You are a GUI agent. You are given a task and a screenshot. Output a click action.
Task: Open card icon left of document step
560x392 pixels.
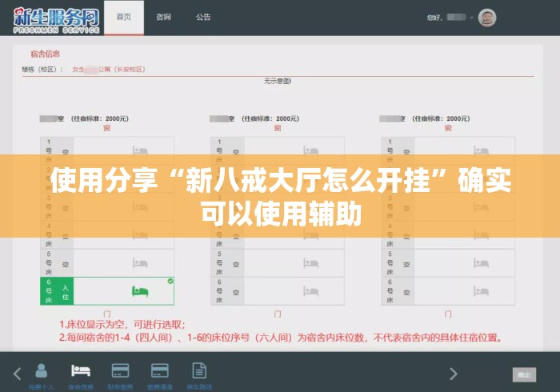(x=160, y=370)
